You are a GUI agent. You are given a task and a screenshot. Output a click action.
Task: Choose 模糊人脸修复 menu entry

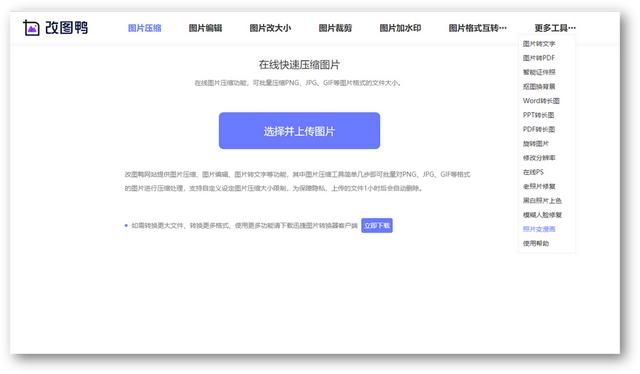[542, 215]
